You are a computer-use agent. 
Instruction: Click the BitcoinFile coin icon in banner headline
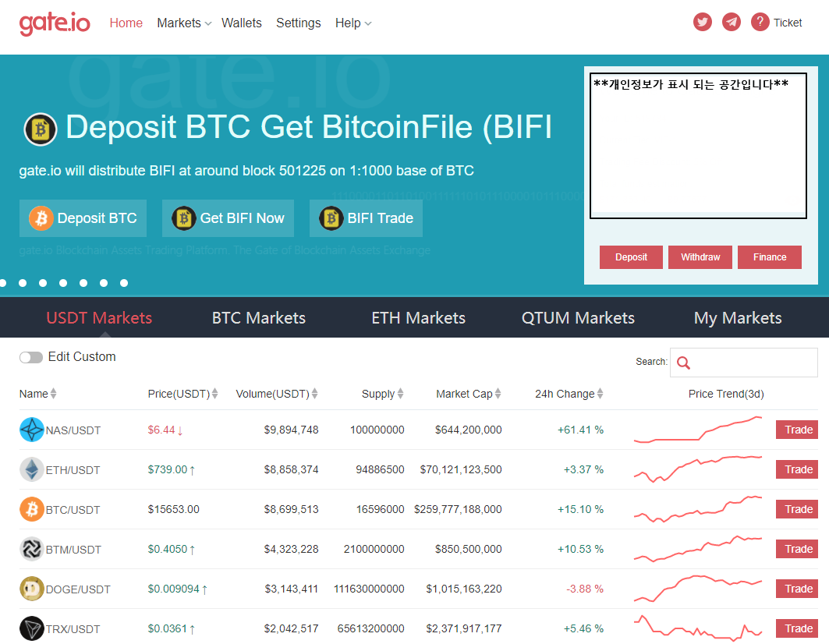pos(41,129)
